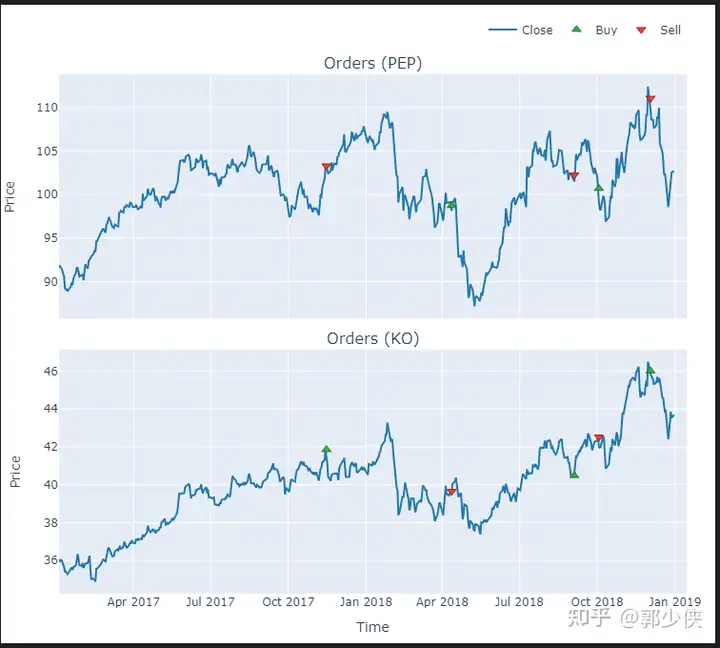720x648 pixels.
Task: Click KO buy marker near November 2017
Action: (x=326, y=449)
